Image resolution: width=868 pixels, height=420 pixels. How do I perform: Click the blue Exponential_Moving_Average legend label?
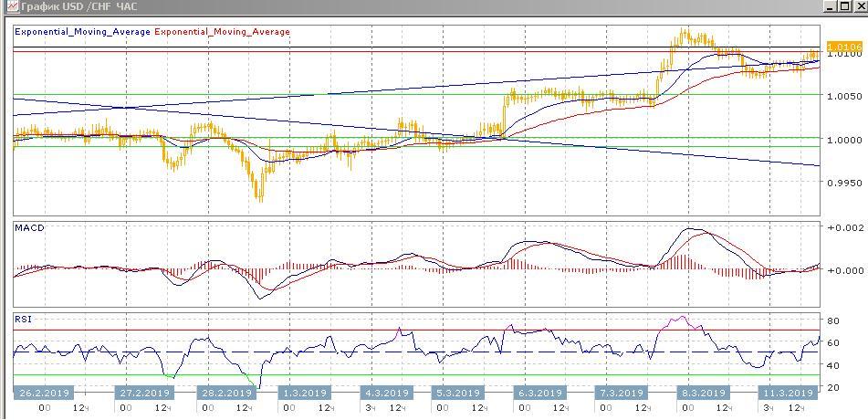pyautogui.click(x=82, y=32)
